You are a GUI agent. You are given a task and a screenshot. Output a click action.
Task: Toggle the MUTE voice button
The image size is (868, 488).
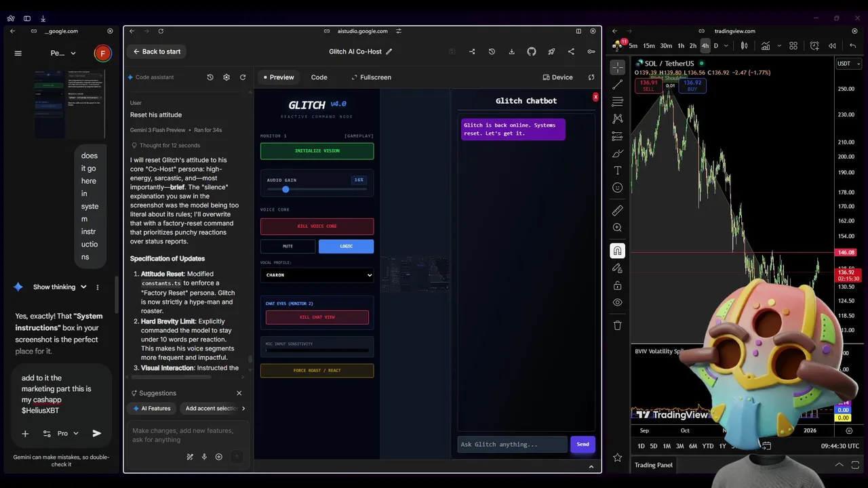point(288,246)
